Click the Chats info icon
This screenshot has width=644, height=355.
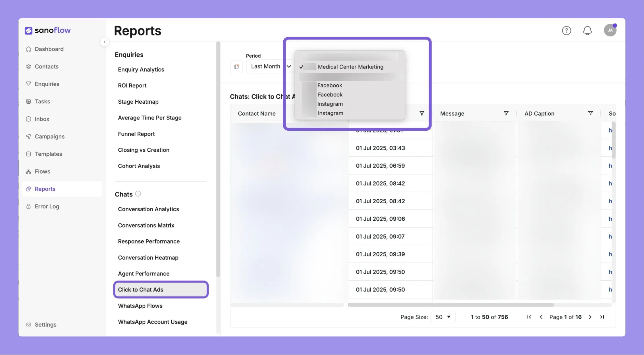[138, 194]
